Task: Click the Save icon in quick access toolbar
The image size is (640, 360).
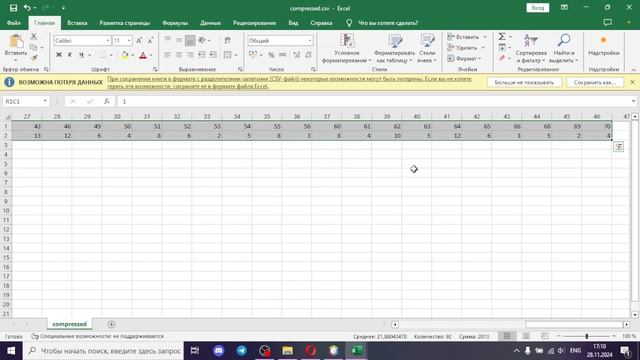Action: [x=13, y=8]
